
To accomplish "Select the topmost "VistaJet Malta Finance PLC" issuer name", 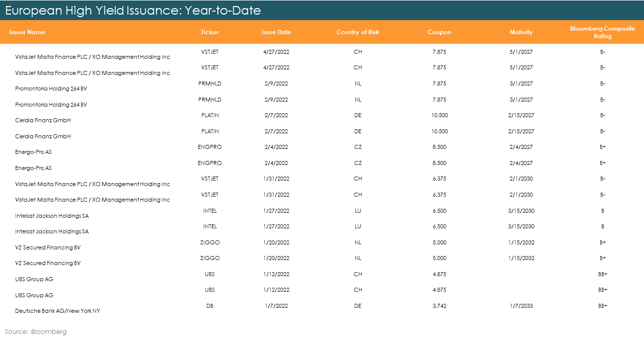I will (93, 57).
